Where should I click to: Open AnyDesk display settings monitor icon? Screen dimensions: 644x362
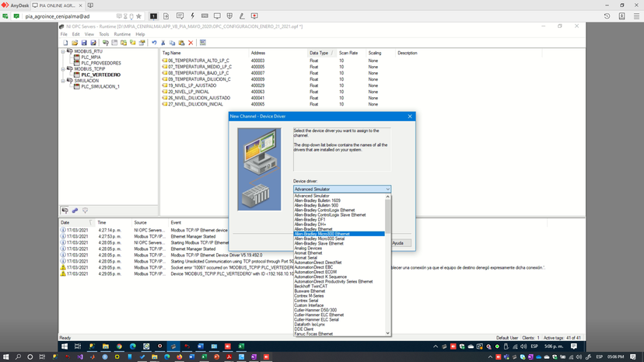[x=217, y=16]
